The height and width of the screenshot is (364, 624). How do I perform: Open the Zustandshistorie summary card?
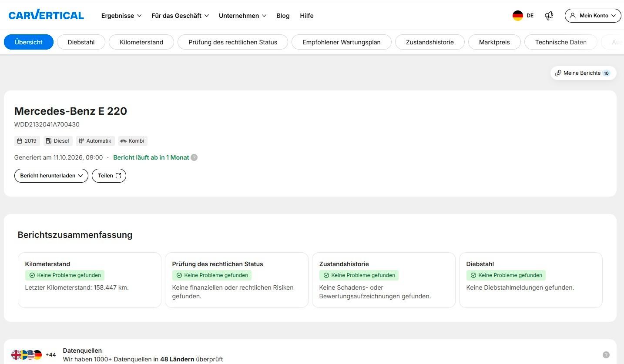pyautogui.click(x=384, y=280)
